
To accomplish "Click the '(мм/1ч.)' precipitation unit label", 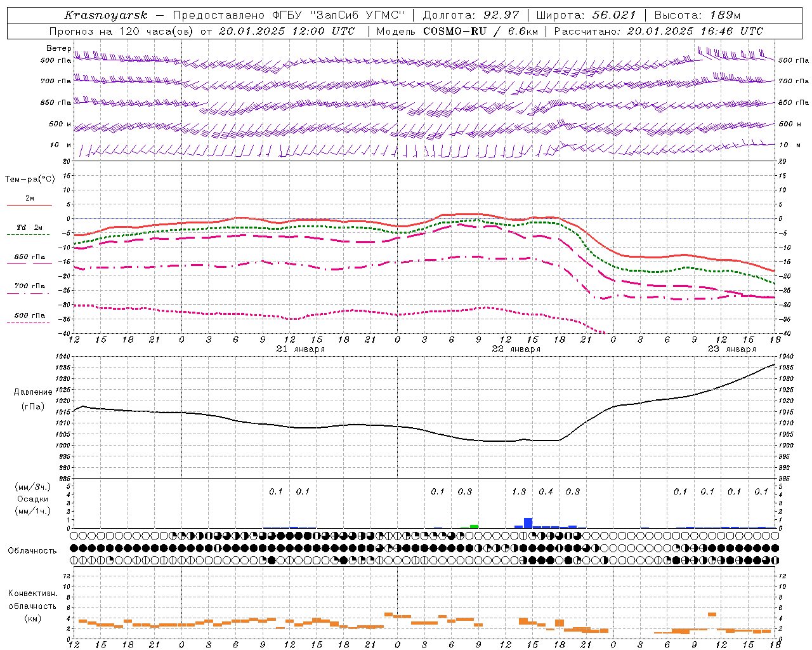I will pyautogui.click(x=33, y=511).
